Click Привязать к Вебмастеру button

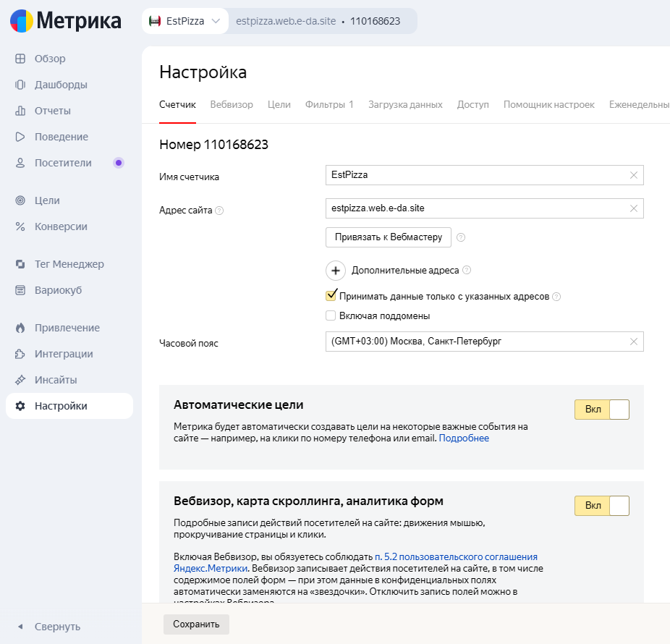point(389,237)
